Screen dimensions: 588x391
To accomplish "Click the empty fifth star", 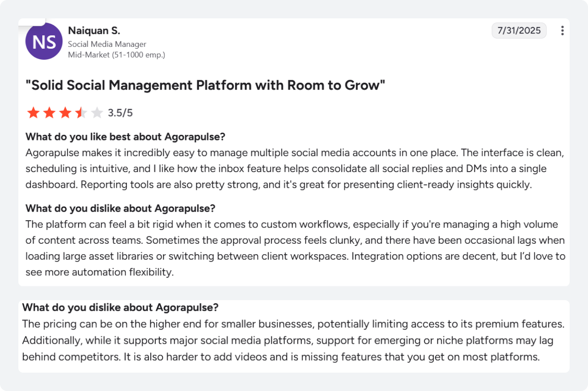I will (96, 113).
